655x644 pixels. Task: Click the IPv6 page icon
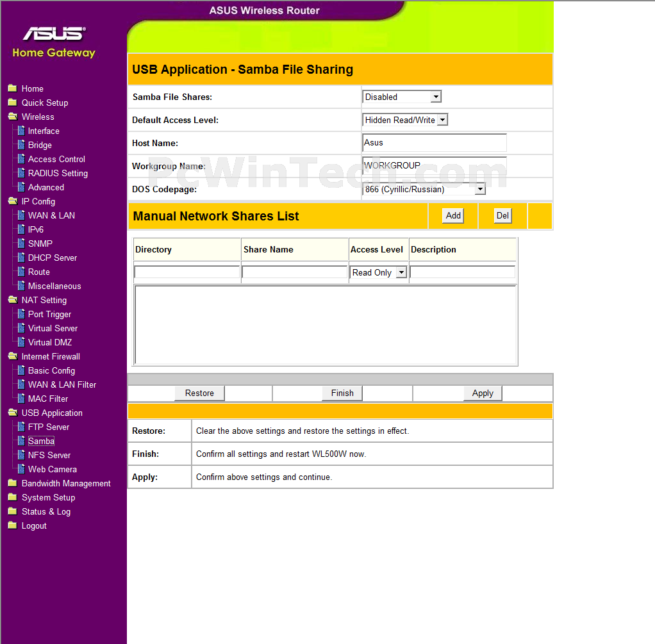(21, 229)
